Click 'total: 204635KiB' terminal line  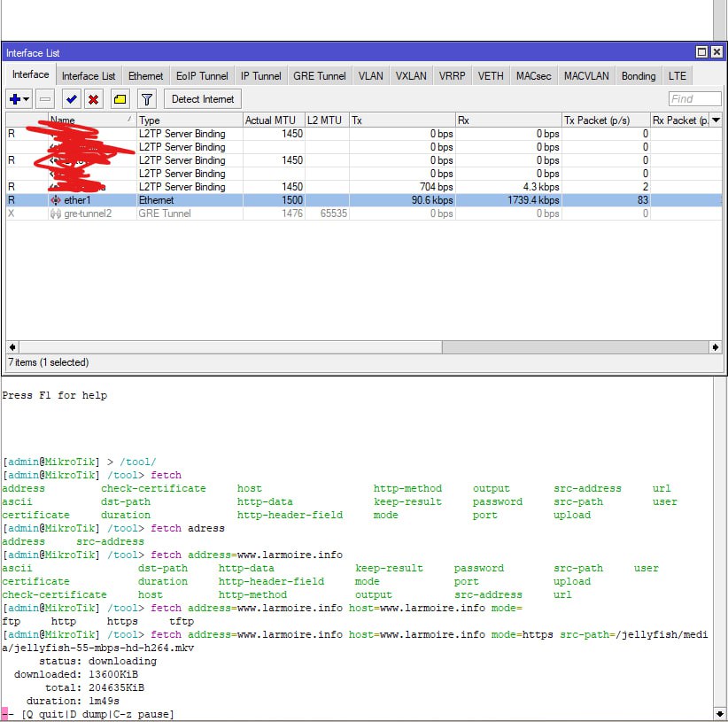[x=95, y=687]
